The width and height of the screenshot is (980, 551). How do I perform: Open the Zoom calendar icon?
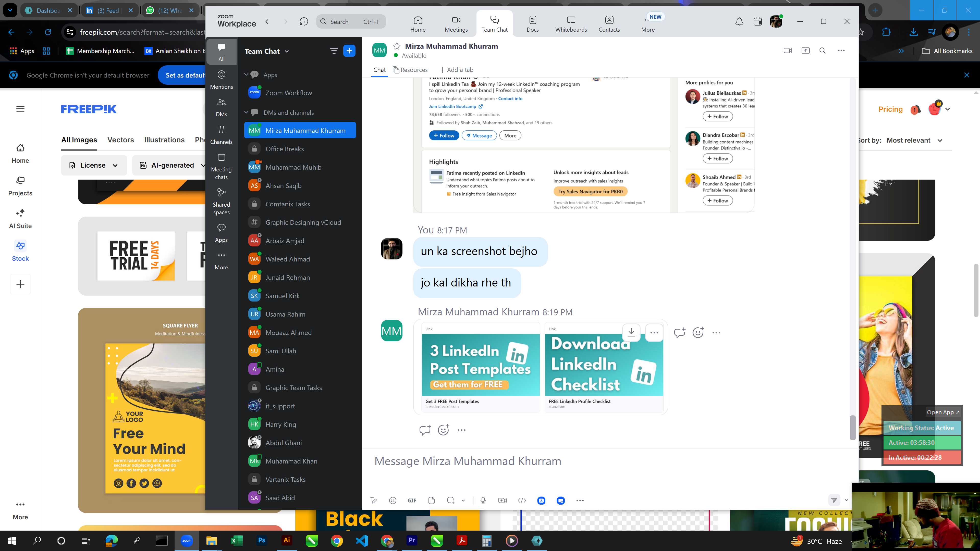(757, 22)
